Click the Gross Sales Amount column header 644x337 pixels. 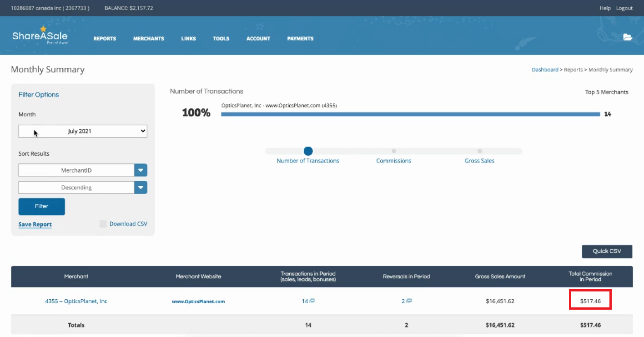pos(500,276)
